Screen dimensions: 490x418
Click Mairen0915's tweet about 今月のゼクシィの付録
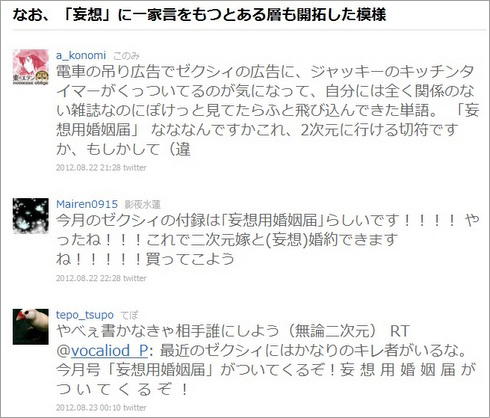click(268, 240)
